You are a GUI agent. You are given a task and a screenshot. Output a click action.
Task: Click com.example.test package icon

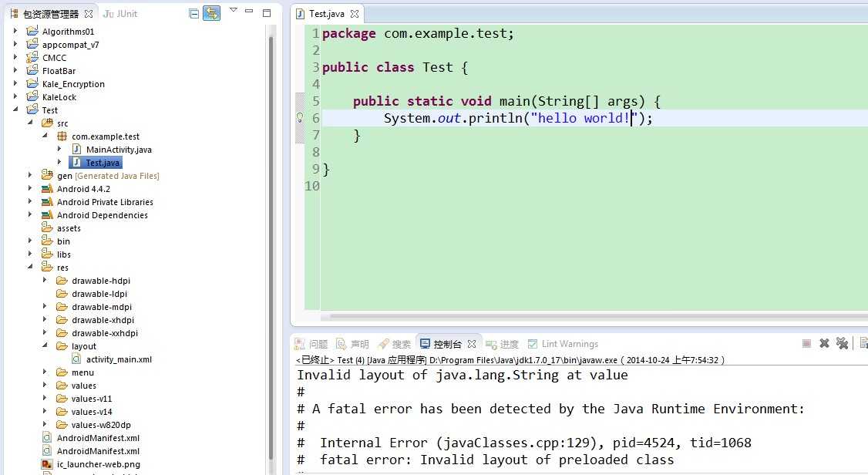tap(62, 136)
